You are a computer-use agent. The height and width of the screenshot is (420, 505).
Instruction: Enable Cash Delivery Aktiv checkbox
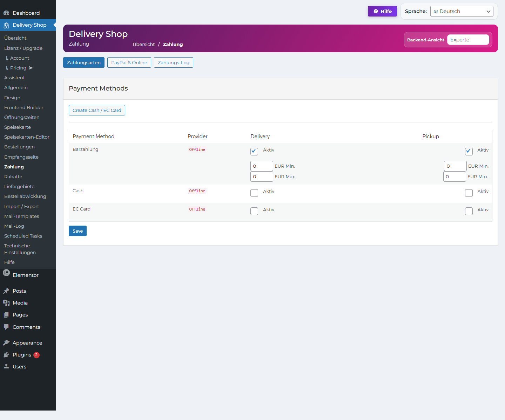[x=254, y=193]
